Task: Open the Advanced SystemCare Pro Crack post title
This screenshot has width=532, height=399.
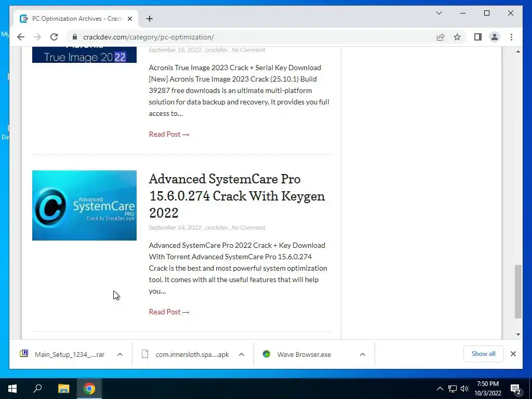Action: point(237,196)
